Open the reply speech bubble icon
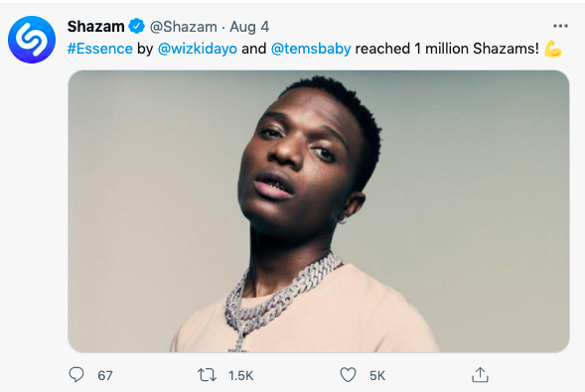This screenshot has height=392, width=585. [76, 374]
